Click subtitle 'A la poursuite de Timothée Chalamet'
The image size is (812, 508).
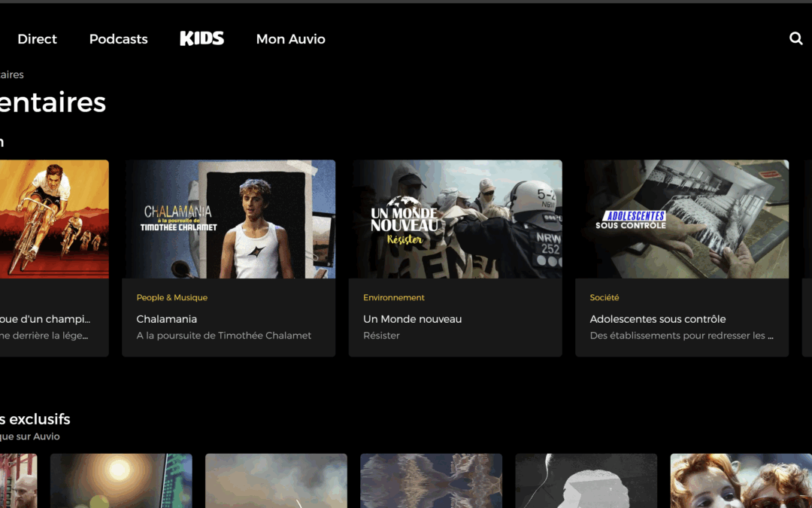[224, 336]
